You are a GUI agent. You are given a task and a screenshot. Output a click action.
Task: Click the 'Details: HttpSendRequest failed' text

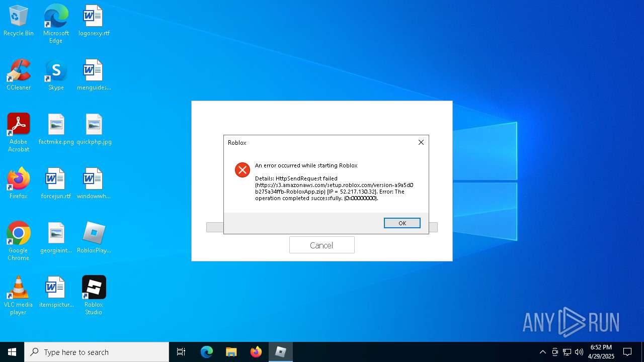tap(296, 178)
